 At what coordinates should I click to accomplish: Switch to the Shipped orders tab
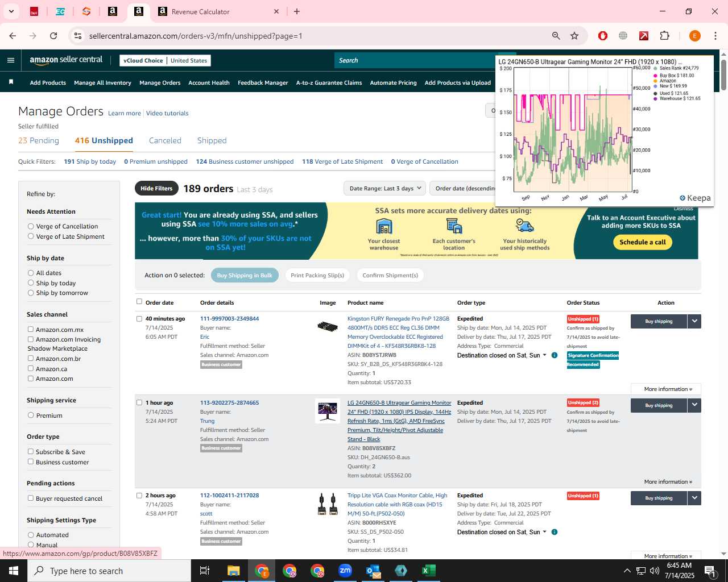pyautogui.click(x=212, y=140)
